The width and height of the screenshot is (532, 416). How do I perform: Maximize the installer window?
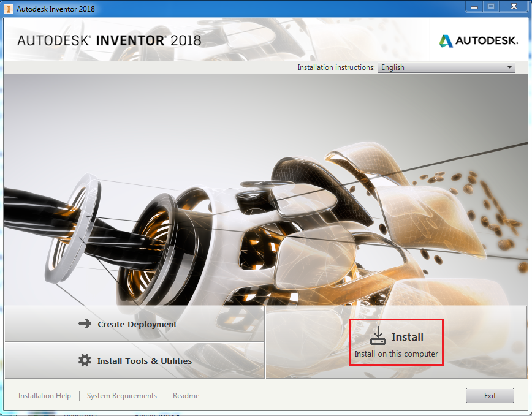click(490, 7)
